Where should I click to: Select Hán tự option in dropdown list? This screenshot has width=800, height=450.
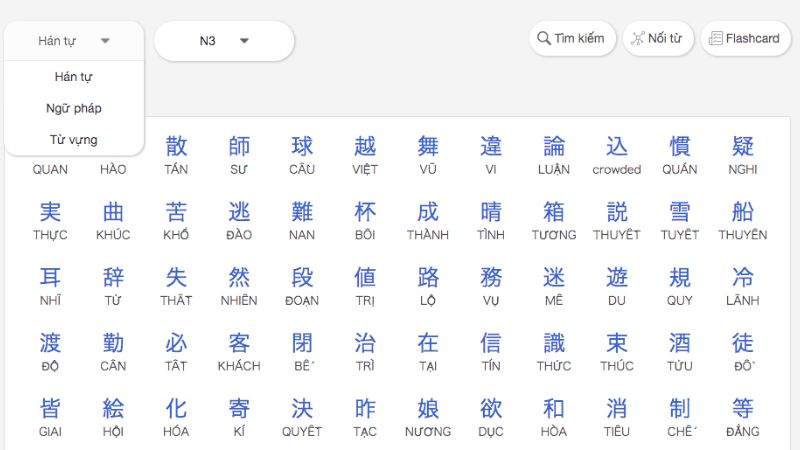[74, 77]
